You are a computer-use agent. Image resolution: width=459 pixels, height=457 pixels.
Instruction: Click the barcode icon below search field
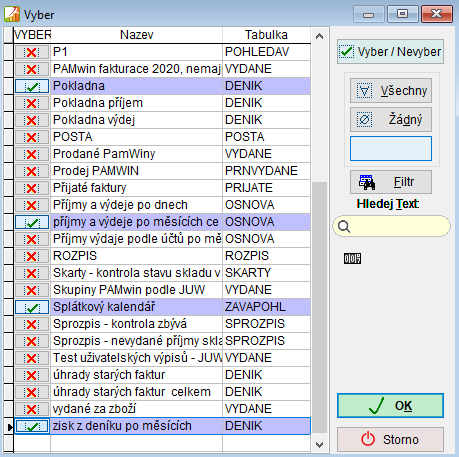pos(352,258)
